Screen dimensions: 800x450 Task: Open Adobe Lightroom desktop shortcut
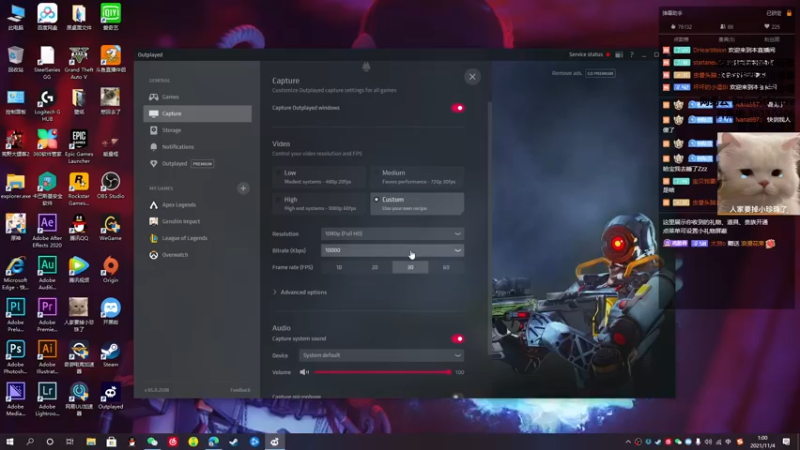(x=47, y=399)
